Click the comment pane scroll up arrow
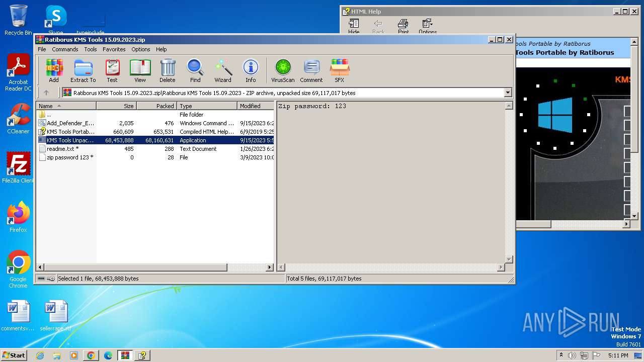644x362 pixels. [x=509, y=106]
